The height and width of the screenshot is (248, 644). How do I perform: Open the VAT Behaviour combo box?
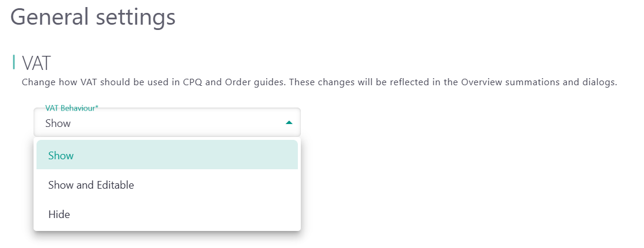[x=167, y=123]
